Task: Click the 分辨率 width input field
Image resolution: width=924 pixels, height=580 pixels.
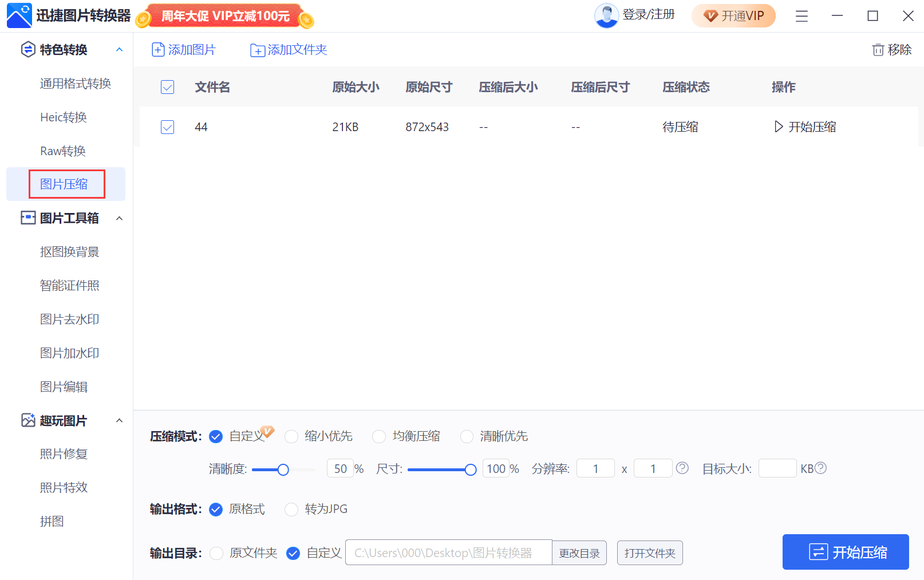Action: point(595,469)
